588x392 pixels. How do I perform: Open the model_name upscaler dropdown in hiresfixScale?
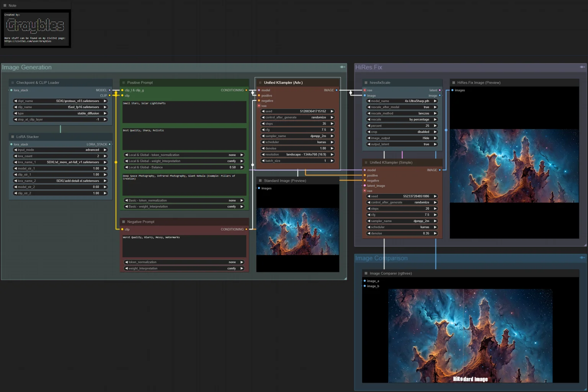(x=402, y=101)
